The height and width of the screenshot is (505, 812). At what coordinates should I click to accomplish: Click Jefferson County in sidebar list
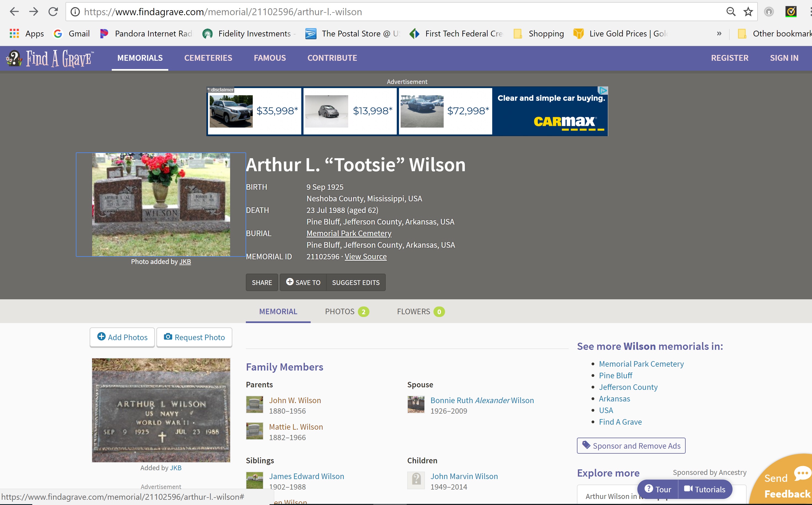pos(628,387)
